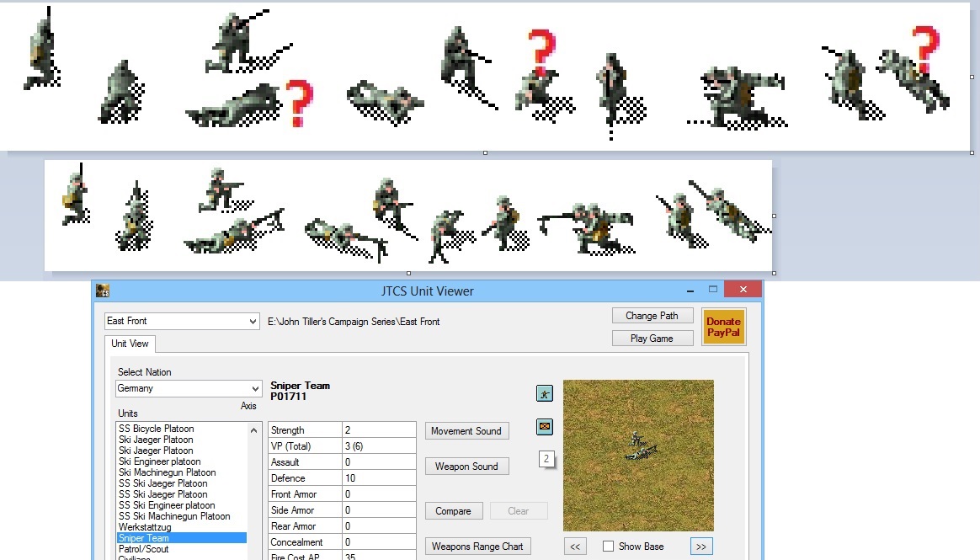Open the Germany nation dropdown

tap(188, 389)
